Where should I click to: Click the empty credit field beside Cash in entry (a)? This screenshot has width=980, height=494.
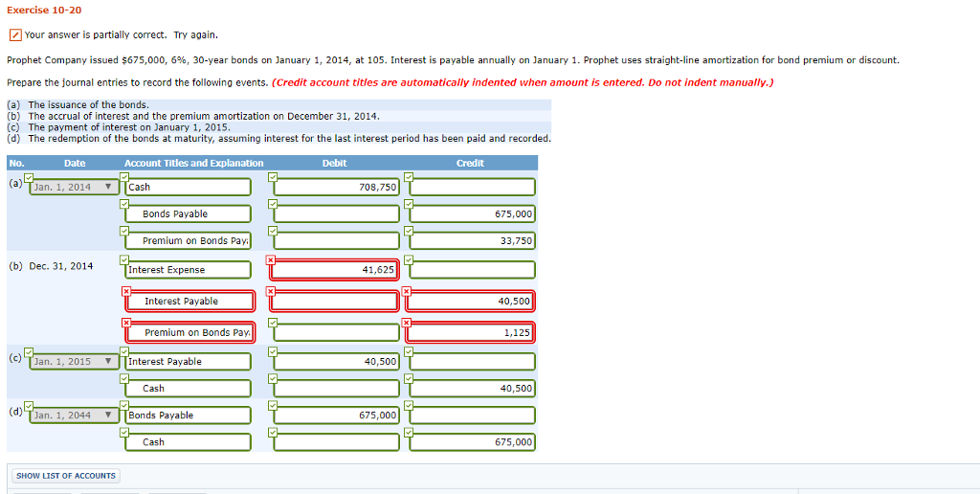coord(473,187)
